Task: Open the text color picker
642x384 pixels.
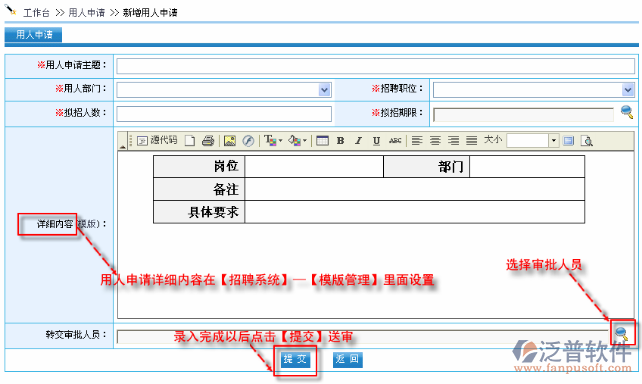Action: point(273,141)
